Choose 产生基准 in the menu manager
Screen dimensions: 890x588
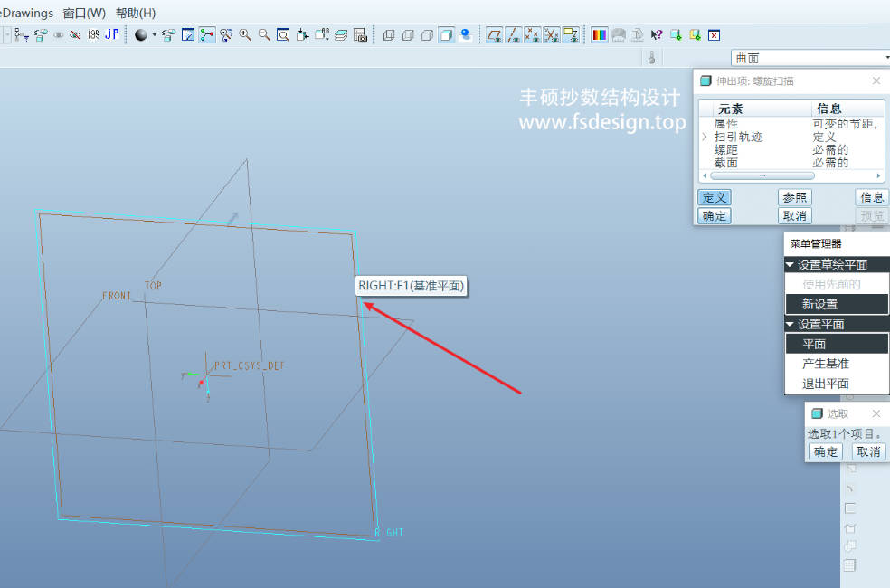tap(825, 364)
